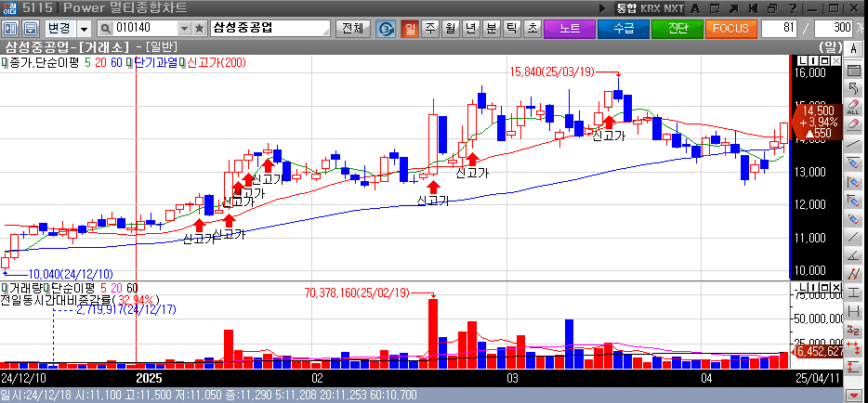
Task: Click the box button on price panel
Action: [x=825, y=60]
